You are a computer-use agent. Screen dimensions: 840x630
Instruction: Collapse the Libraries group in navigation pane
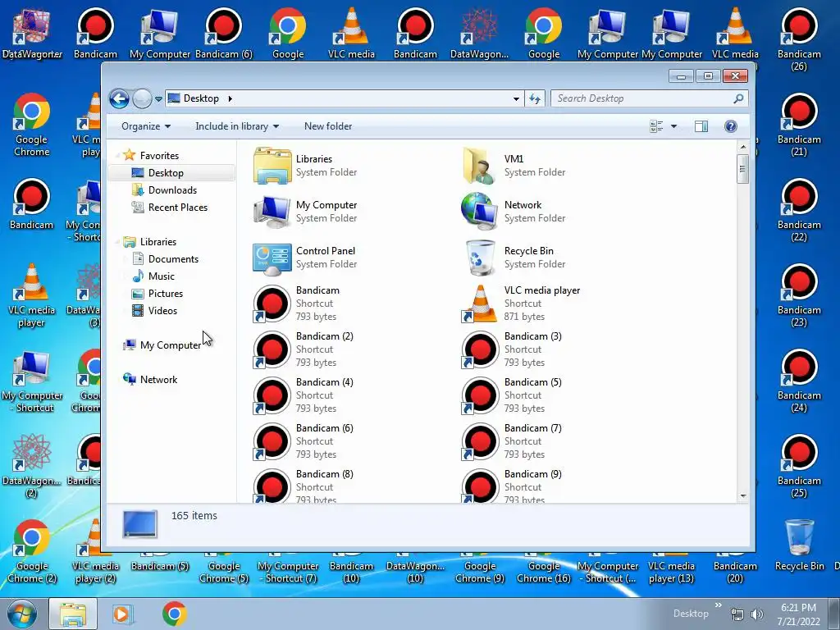coord(117,242)
